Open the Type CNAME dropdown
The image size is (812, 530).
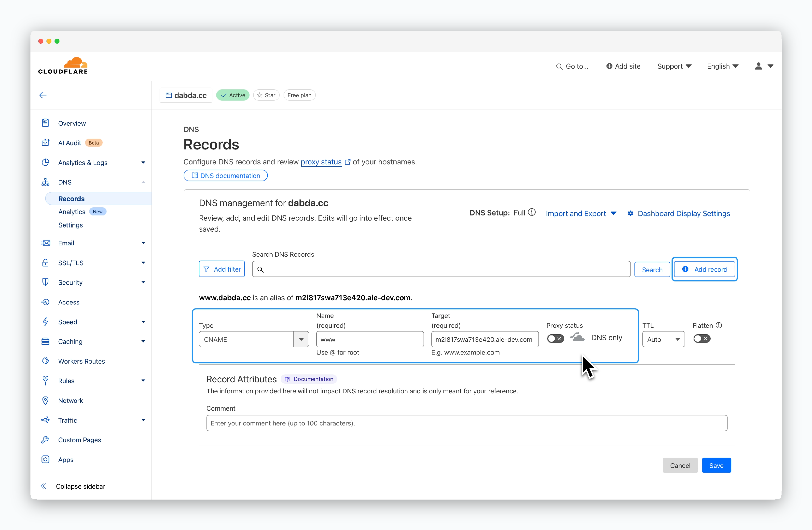(x=254, y=339)
